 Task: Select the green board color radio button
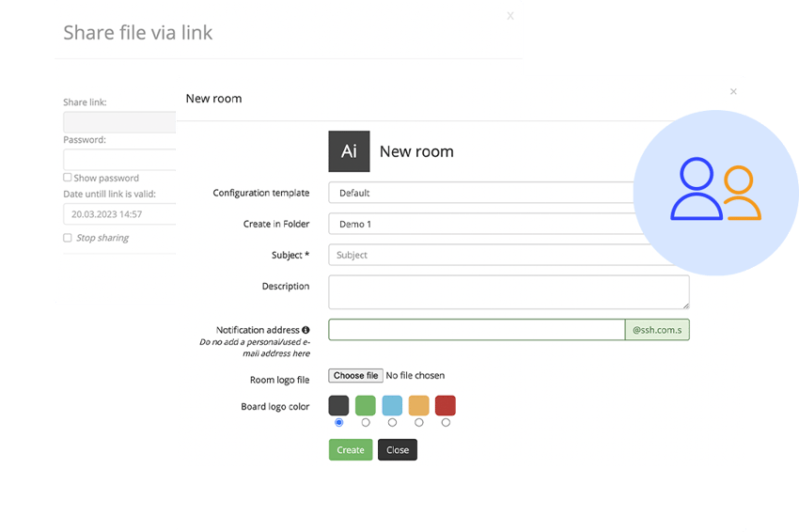[x=366, y=423]
